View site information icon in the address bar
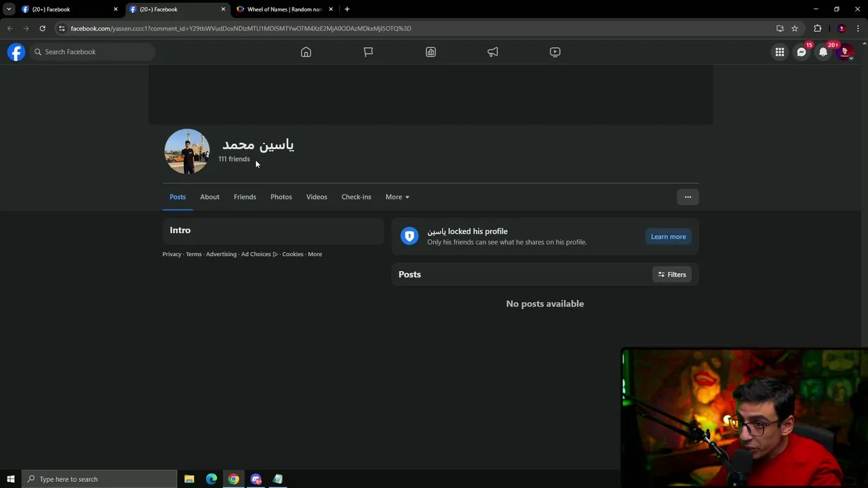The width and height of the screenshot is (868, 488). (62, 28)
